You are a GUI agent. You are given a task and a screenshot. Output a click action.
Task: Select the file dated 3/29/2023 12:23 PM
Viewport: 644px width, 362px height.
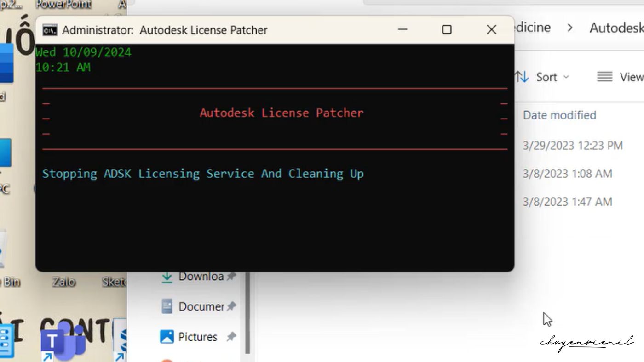[x=573, y=146]
